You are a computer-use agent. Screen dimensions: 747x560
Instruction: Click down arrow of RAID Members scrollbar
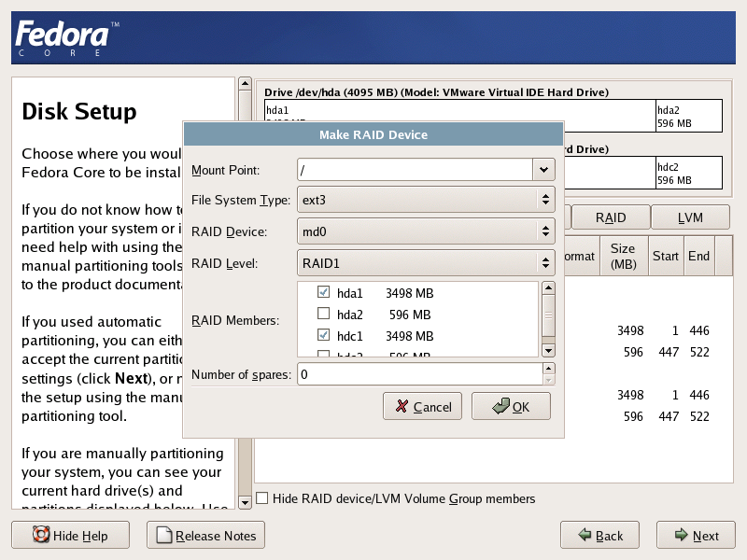coord(548,351)
